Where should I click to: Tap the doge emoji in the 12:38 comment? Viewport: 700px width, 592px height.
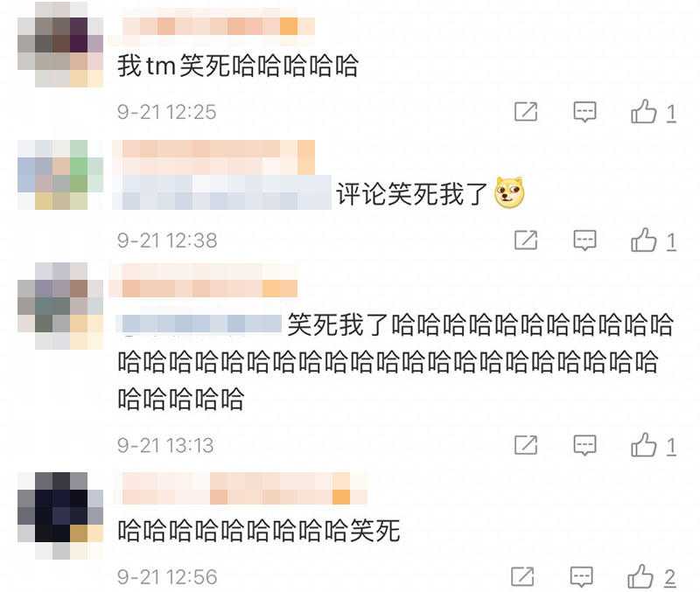click(509, 192)
